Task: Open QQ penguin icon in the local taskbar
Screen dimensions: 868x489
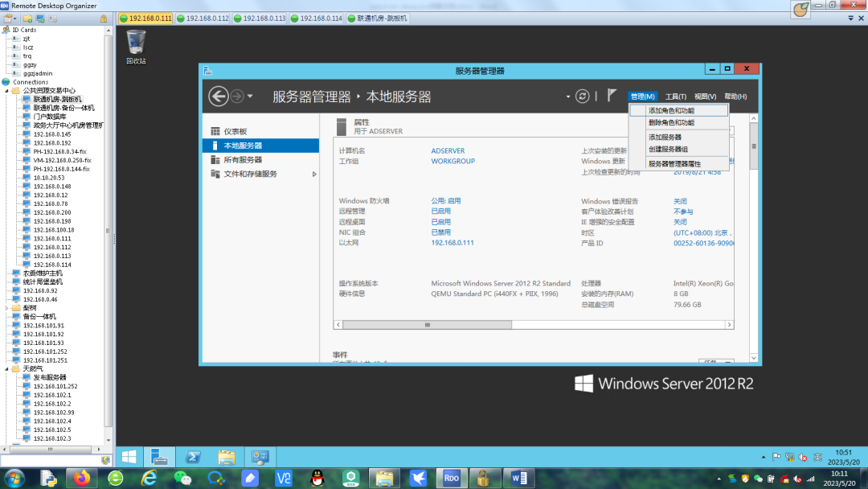Action: (317, 478)
